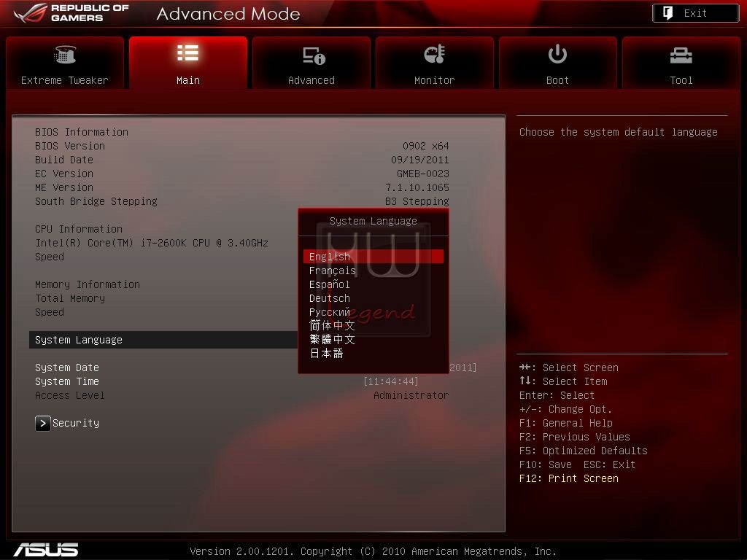Click the partially visible date value 2011]
The image size is (747, 560).
pyautogui.click(x=463, y=367)
